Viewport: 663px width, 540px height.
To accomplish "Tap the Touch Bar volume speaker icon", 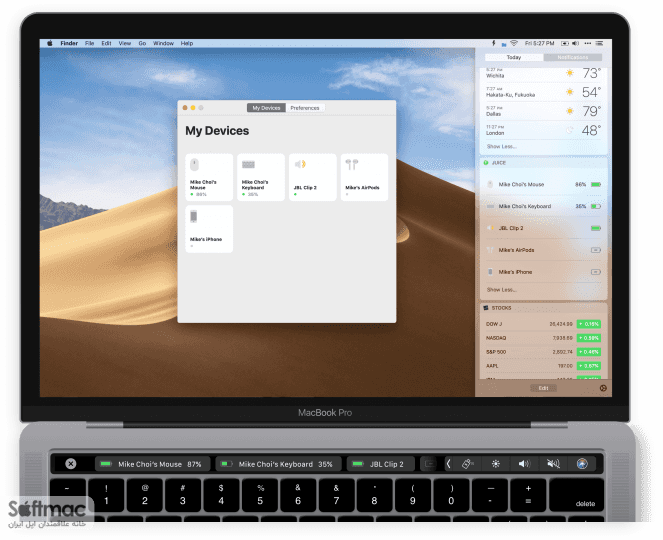I will (x=524, y=464).
